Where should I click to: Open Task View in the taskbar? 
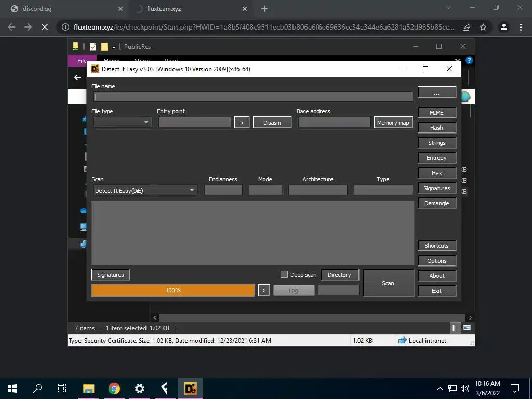pyautogui.click(x=62, y=388)
